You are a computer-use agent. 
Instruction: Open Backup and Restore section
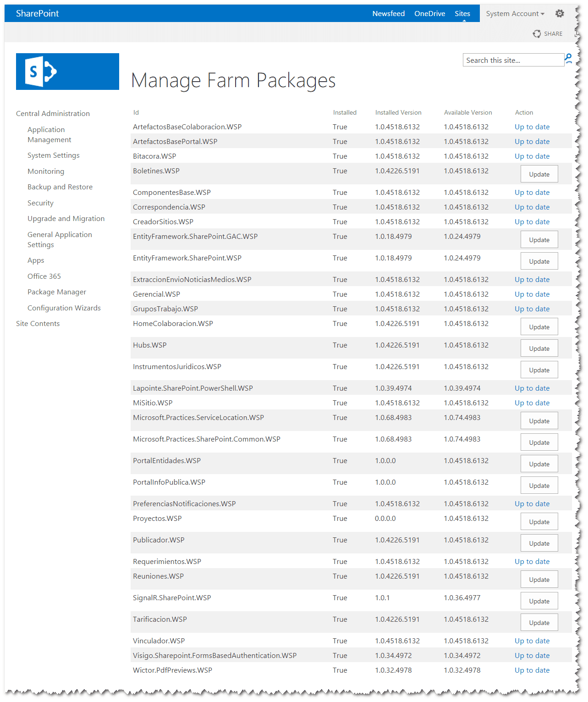tap(60, 187)
